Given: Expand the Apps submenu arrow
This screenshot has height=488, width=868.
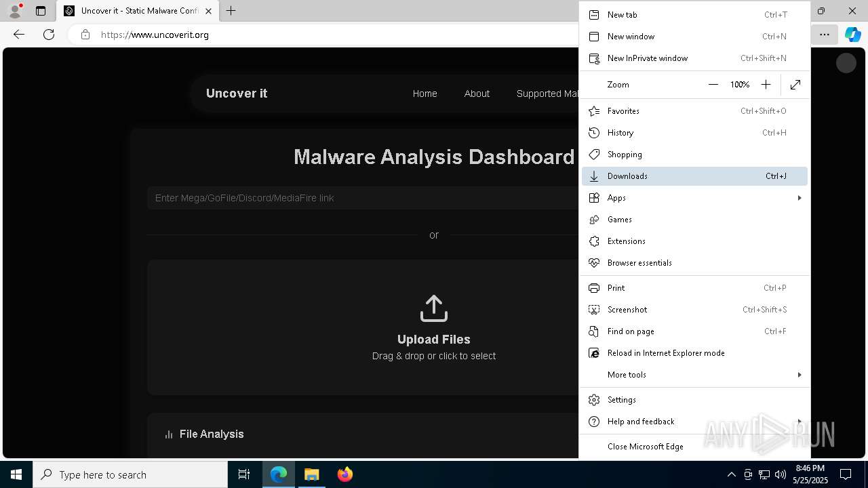Looking at the screenshot, I should click(800, 198).
